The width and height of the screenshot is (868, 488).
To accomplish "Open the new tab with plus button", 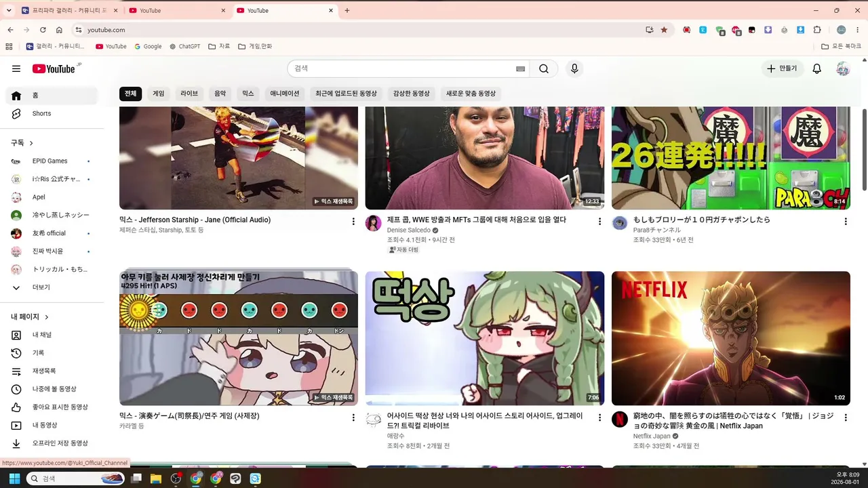I will click(x=347, y=11).
